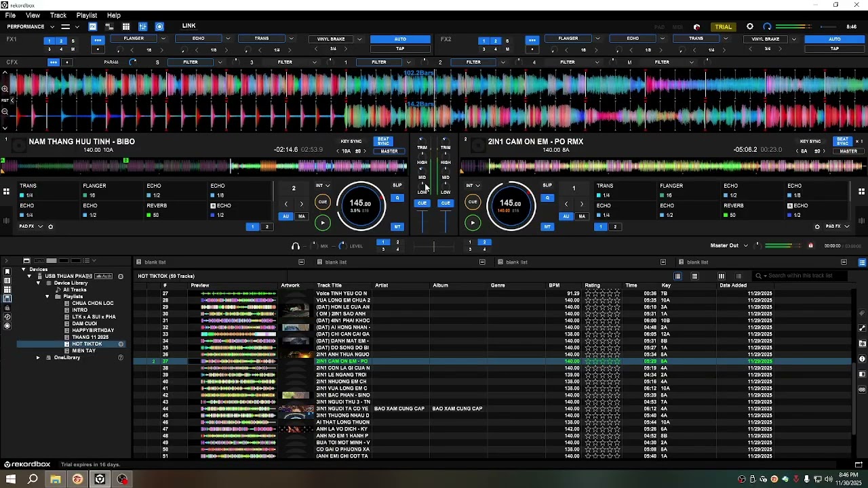This screenshot has width=868, height=488.
Task: Toggle the sampler deck panel icon
Action: [109, 26]
